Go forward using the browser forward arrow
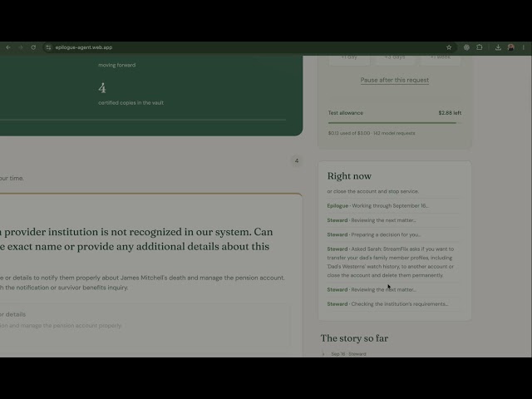 (x=21, y=47)
